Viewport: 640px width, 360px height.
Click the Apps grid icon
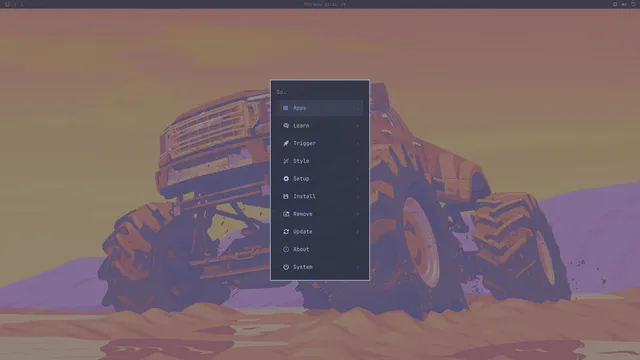(x=286, y=108)
